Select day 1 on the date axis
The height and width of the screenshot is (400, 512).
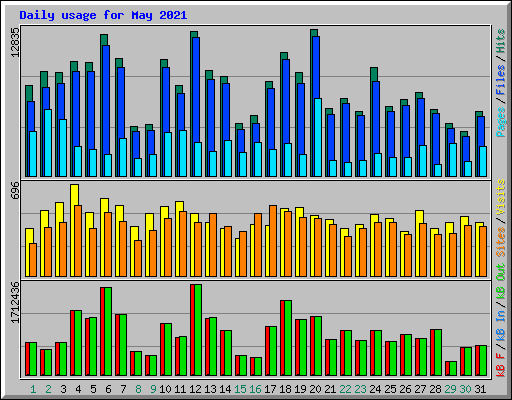pyautogui.click(x=33, y=389)
